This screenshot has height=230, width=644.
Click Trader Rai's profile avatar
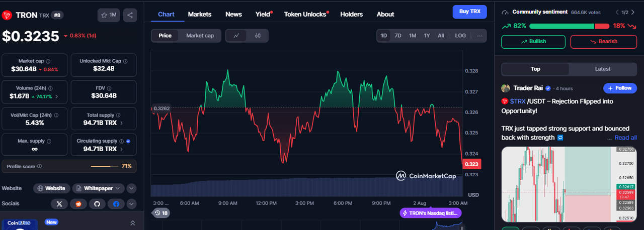click(506, 88)
